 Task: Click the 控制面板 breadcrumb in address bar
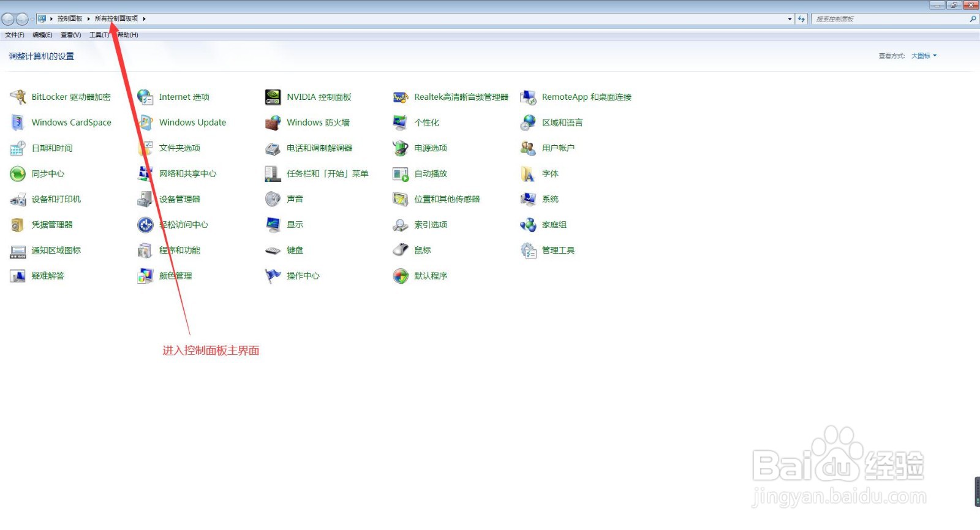(70, 19)
